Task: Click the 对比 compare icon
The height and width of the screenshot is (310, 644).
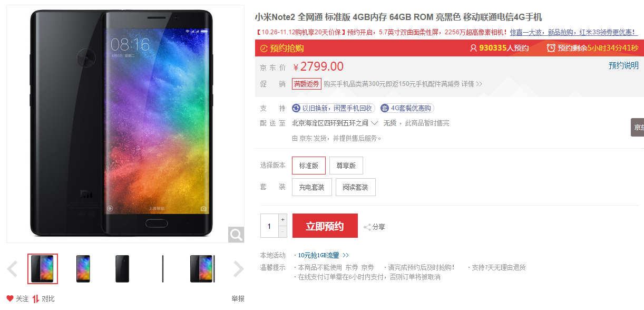Action: click(x=36, y=298)
